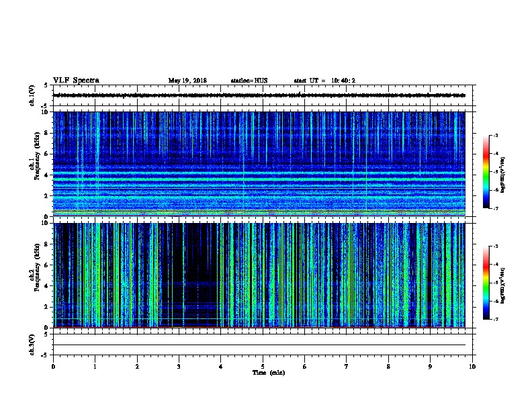
Task: Click the ch.1 spectrogram color scale bar
Action: click(x=486, y=172)
